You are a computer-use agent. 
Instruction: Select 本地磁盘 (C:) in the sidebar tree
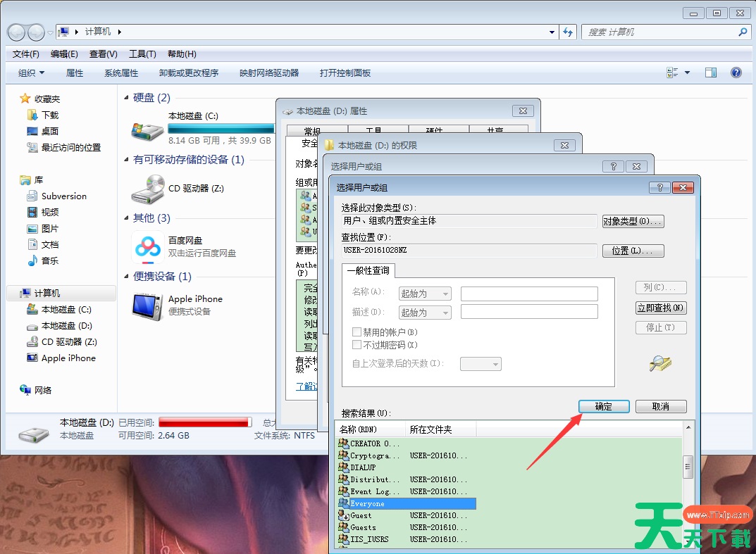pyautogui.click(x=59, y=309)
